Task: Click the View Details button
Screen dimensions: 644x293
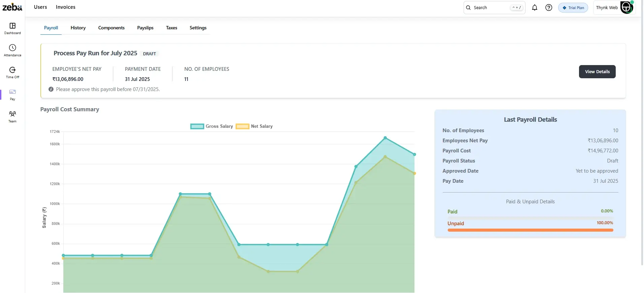Action: (x=597, y=71)
